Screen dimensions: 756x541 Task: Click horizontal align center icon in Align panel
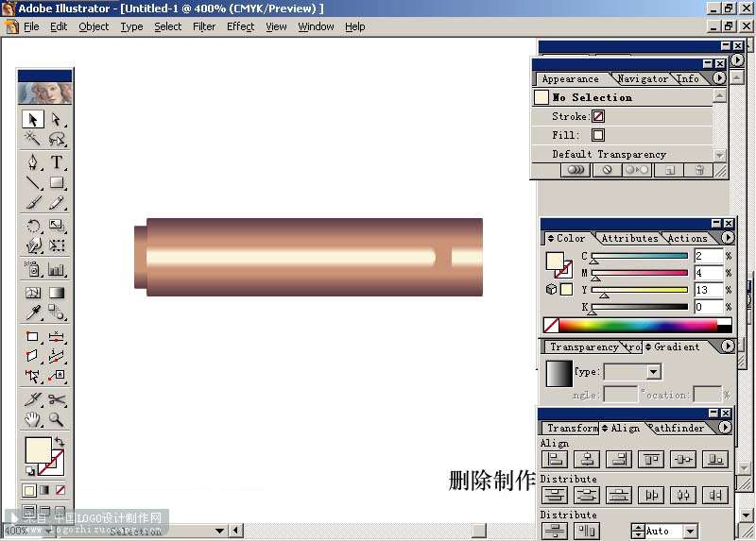click(x=587, y=460)
